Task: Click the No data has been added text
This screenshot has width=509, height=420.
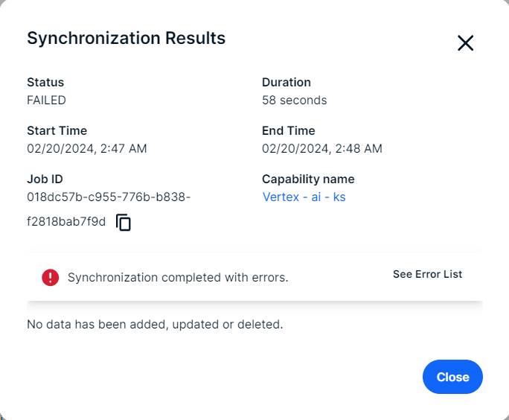Action: click(x=155, y=325)
